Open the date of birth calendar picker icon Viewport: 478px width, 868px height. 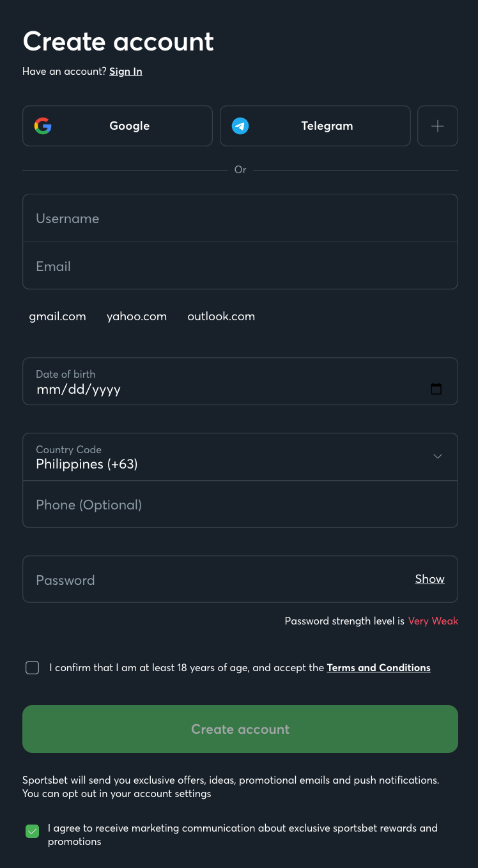(x=436, y=389)
